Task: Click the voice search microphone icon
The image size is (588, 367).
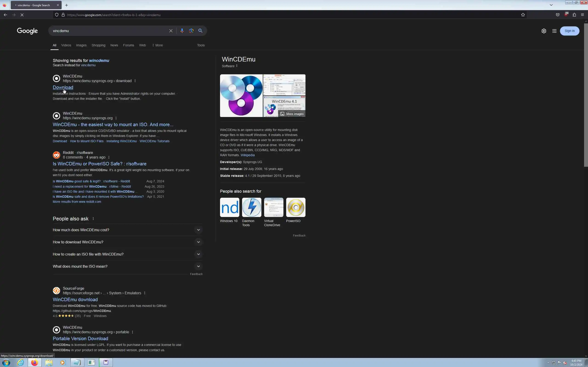Action: click(x=182, y=31)
